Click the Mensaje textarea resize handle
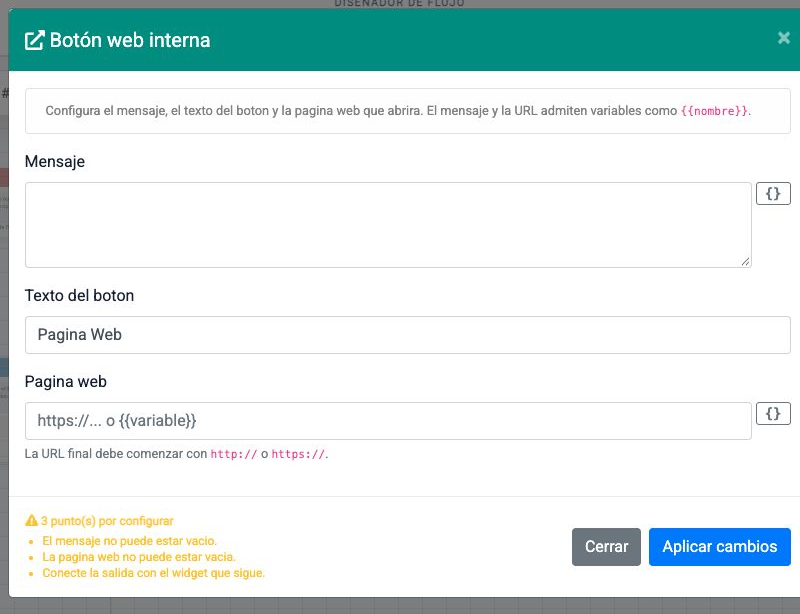 pos(745,261)
